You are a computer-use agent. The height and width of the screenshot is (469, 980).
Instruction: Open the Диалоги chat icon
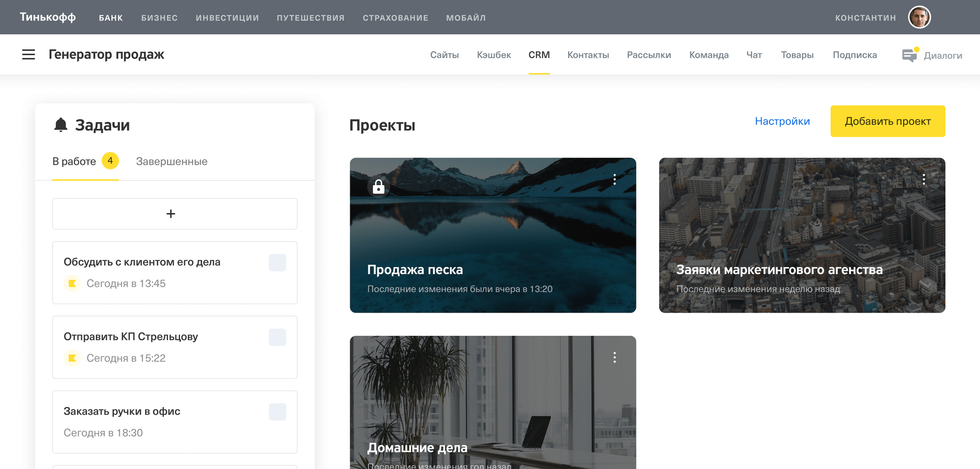coord(909,55)
